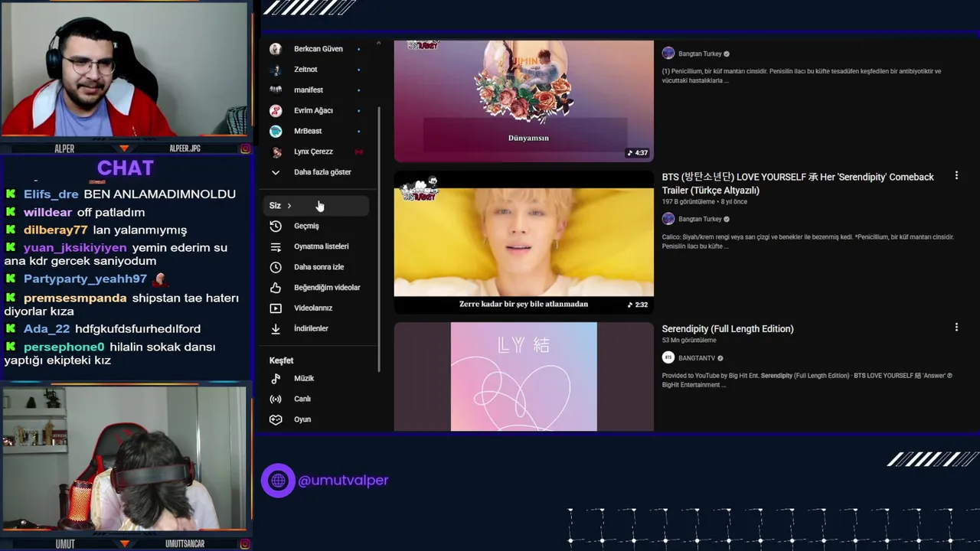Click Bangtan Turkey avatar beside Serendipity trailer
This screenshot has width=980, height=551.
coord(668,219)
